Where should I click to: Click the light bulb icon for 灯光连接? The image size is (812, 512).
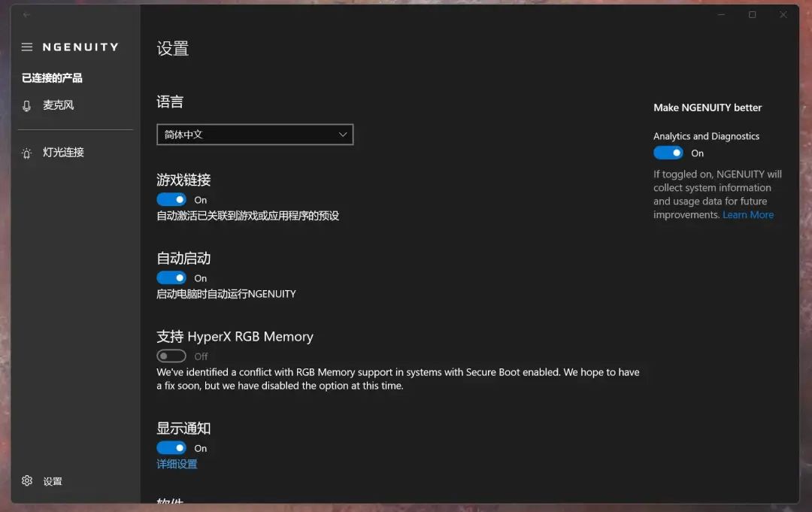click(x=27, y=153)
